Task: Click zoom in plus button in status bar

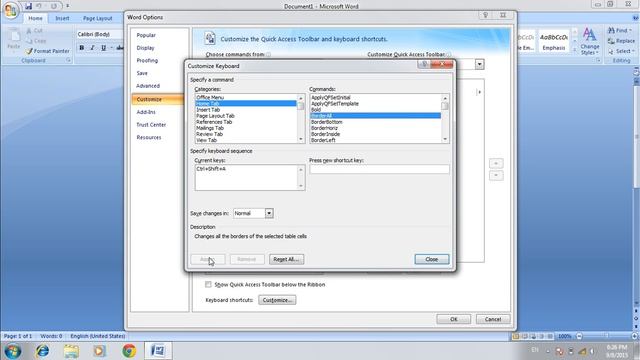Action: click(634, 336)
